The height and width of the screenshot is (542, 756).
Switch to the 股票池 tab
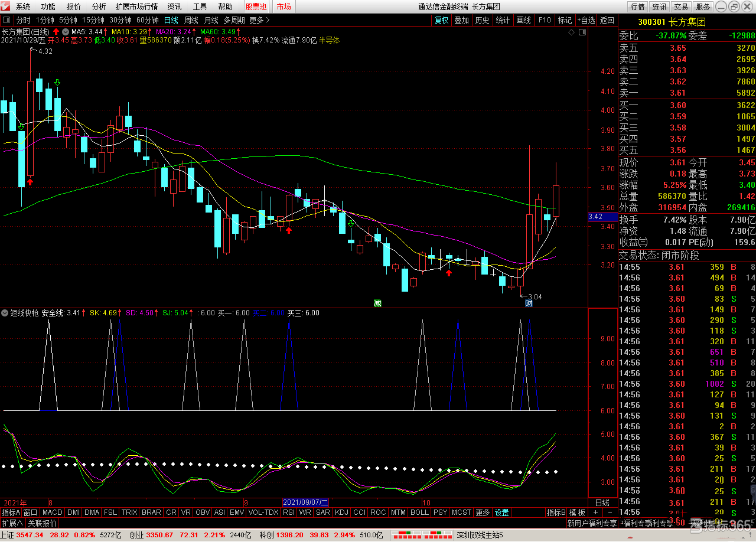tap(256, 6)
